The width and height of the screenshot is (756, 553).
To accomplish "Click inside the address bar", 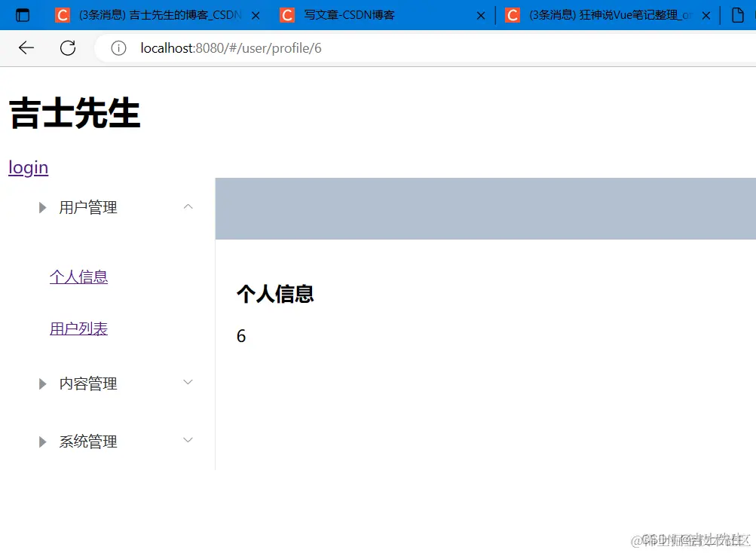I will [301, 47].
